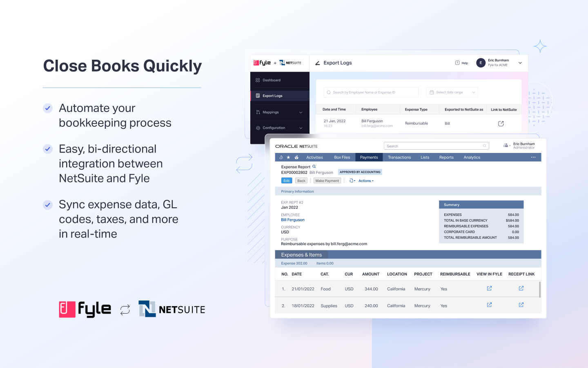The image size is (588, 368).
Task: Click the checkmark beside Automate your bookkeeping process
Action: (x=48, y=108)
